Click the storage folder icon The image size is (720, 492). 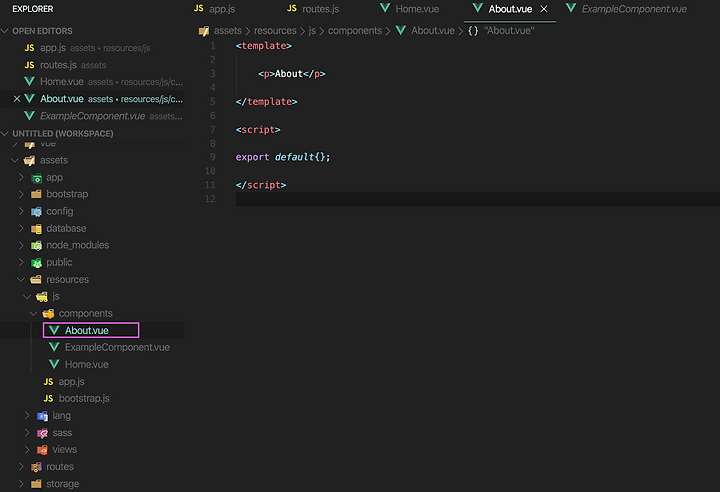(36, 484)
